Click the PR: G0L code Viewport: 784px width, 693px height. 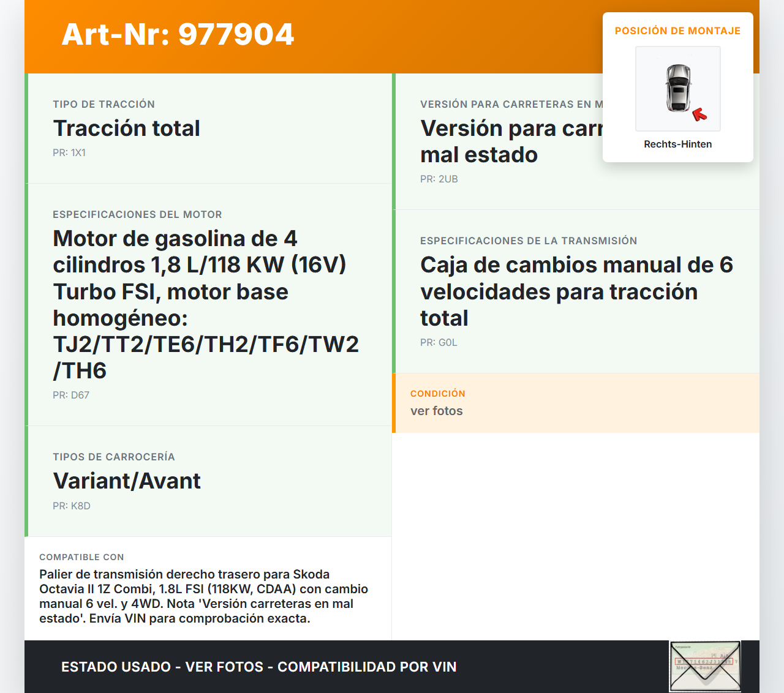439,343
